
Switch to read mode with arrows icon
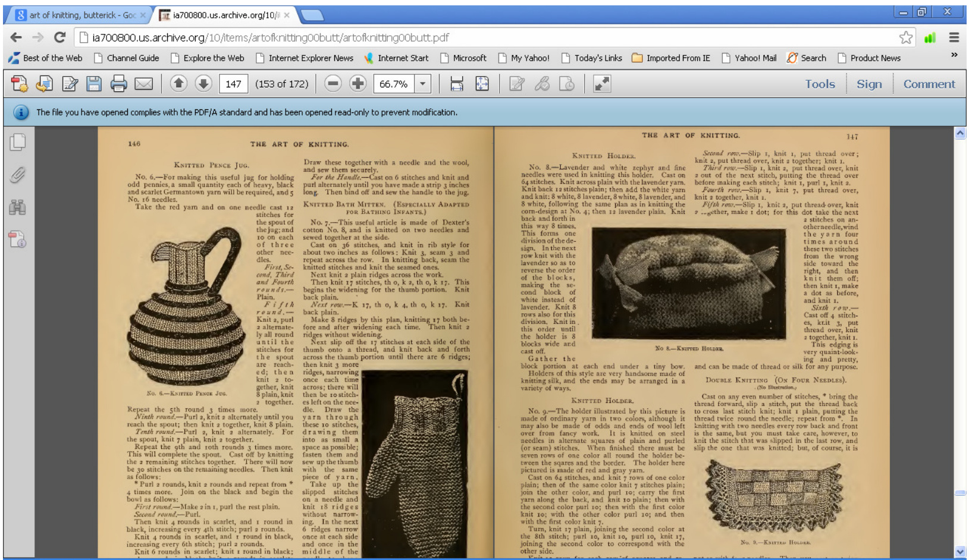[602, 84]
